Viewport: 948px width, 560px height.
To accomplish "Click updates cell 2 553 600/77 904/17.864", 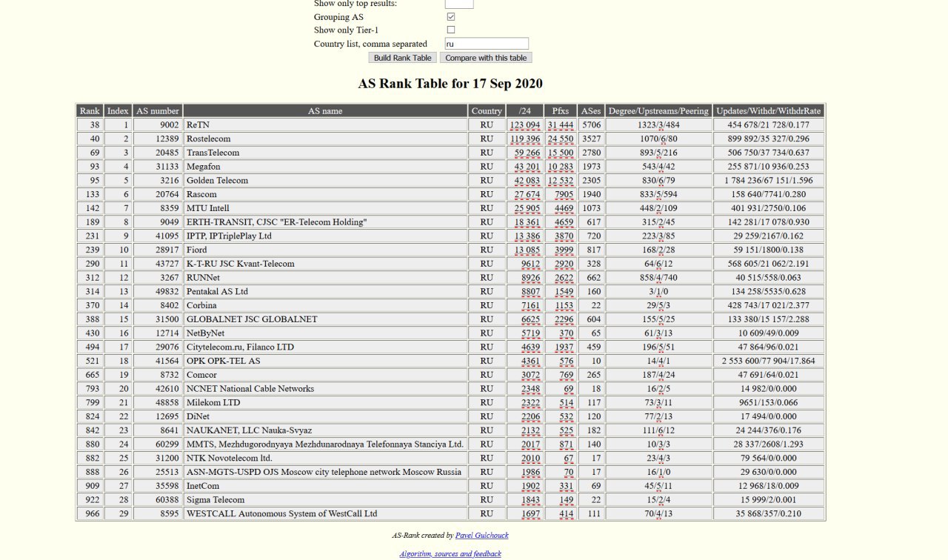I will [769, 361].
